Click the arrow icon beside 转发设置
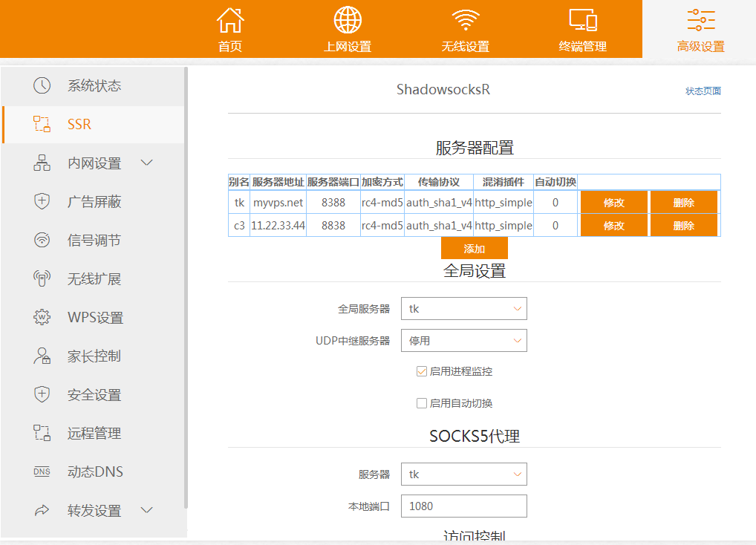This screenshot has height=545, width=756. (x=42, y=510)
